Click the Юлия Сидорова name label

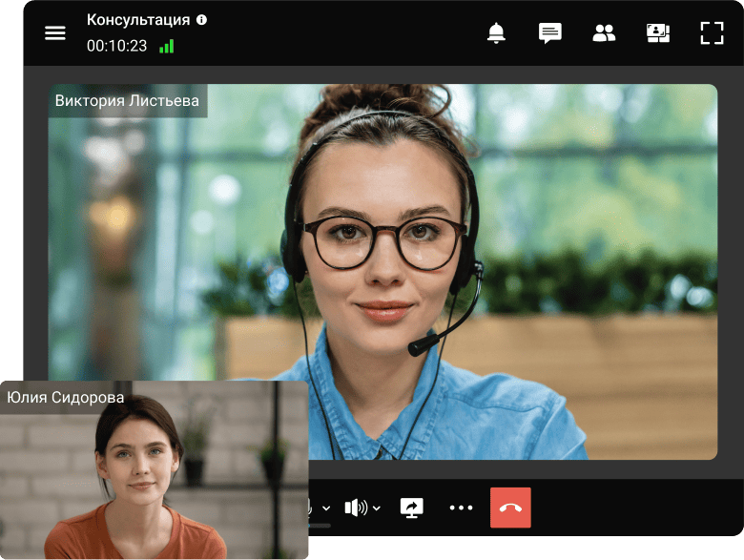[66, 398]
